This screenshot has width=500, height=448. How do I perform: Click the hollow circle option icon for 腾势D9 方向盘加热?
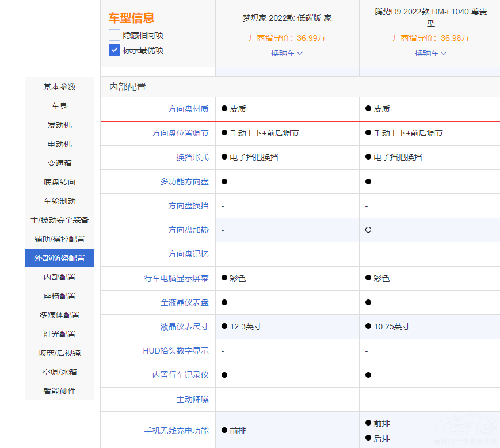[x=368, y=230]
